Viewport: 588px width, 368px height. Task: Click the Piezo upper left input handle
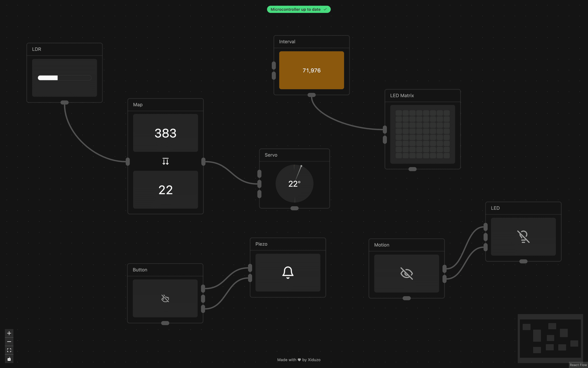(250, 268)
